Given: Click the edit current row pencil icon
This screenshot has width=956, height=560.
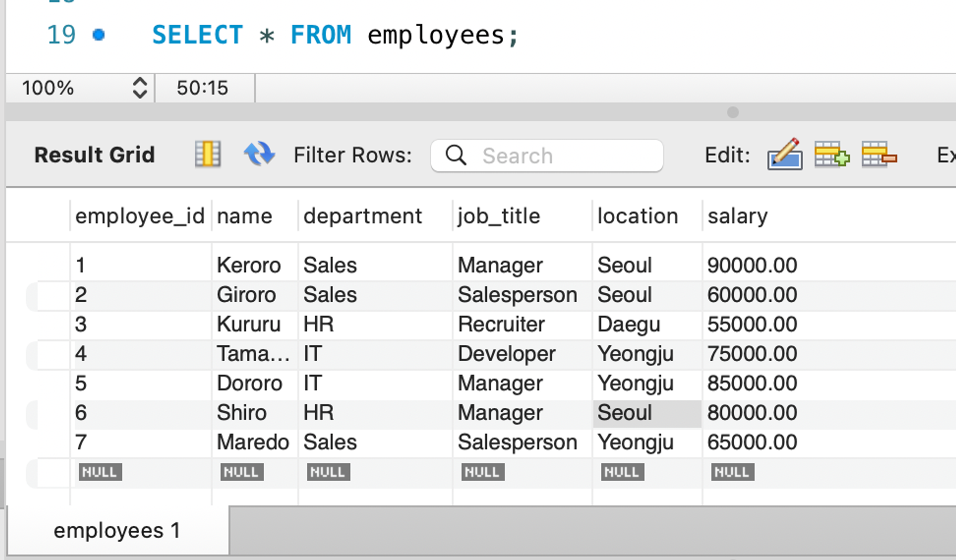Looking at the screenshot, I should pos(785,154).
